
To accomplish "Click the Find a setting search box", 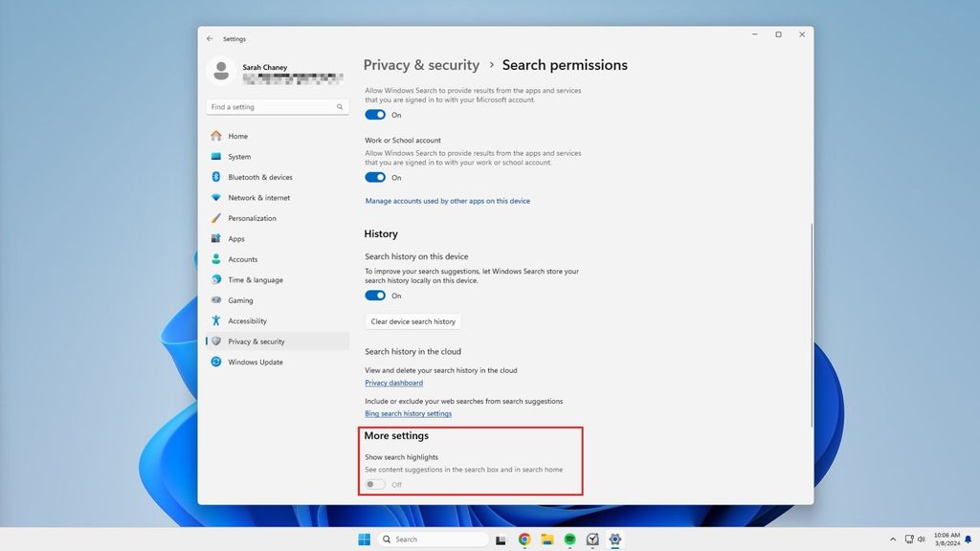I will pos(277,106).
